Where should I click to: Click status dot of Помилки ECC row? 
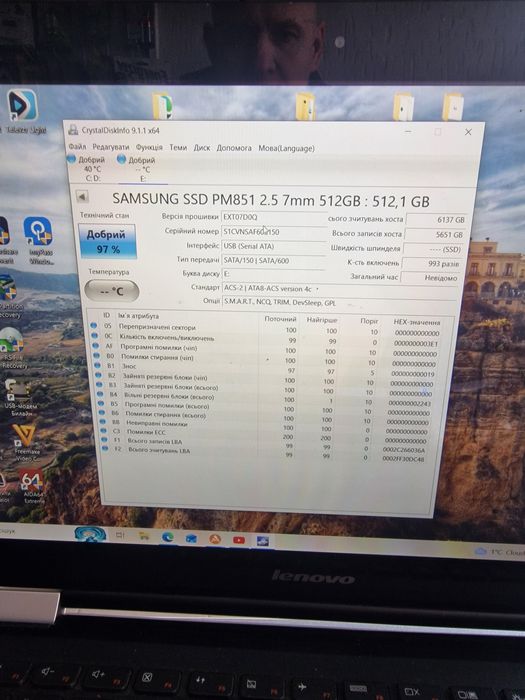click(104, 431)
